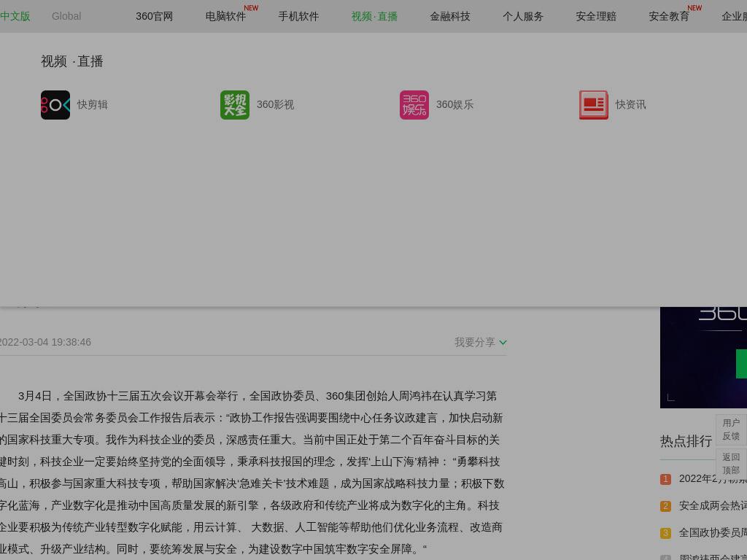Open the 电脑软件 menu
Image resolution: width=747 pixels, height=560 pixels.
[x=226, y=16]
